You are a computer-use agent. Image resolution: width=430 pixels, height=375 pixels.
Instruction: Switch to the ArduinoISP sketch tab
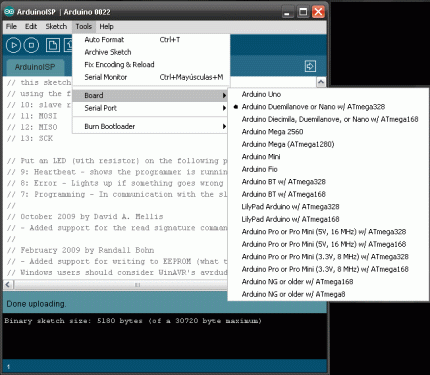tap(35, 67)
